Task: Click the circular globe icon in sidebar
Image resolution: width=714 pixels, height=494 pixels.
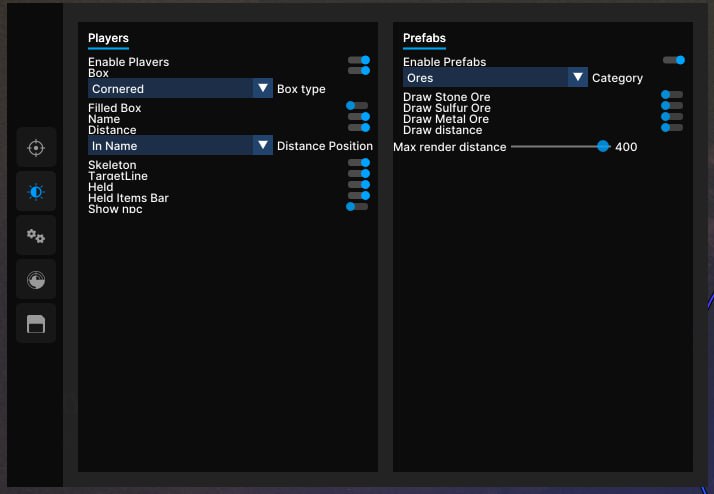Action: click(36, 280)
